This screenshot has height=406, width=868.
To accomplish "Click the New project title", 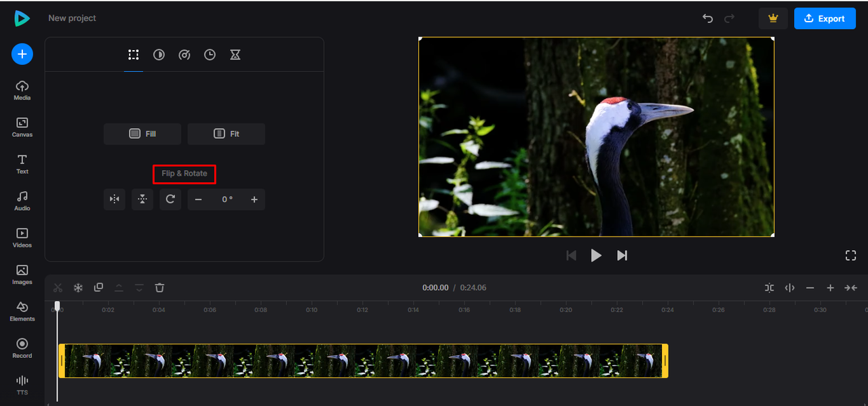I will click(x=72, y=18).
